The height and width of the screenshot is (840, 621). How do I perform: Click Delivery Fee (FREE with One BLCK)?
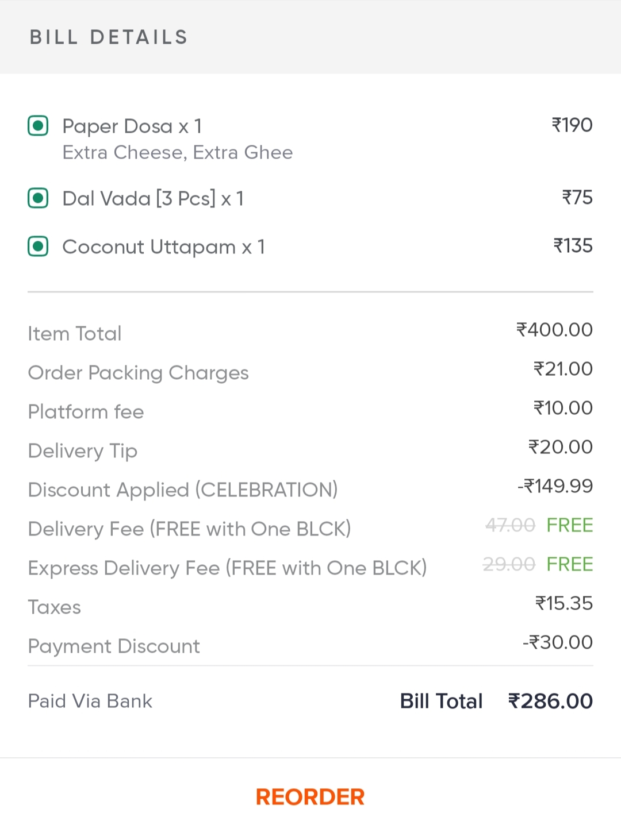189,529
